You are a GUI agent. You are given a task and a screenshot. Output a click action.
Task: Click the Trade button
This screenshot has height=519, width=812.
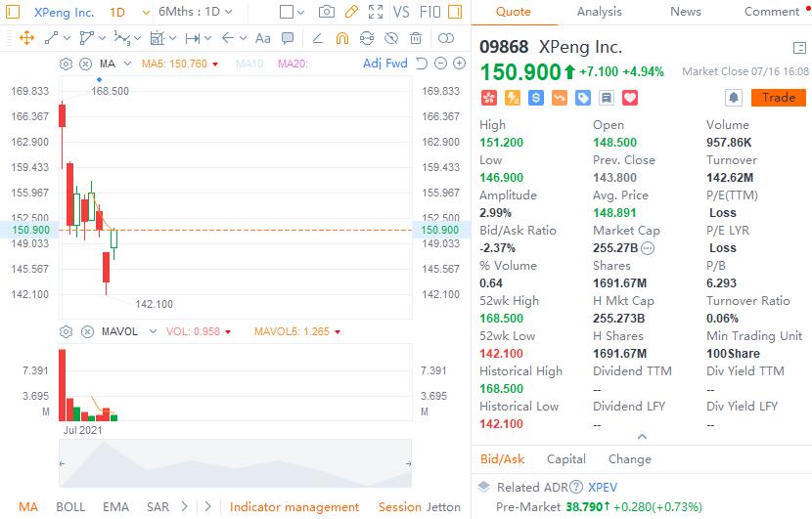click(779, 98)
